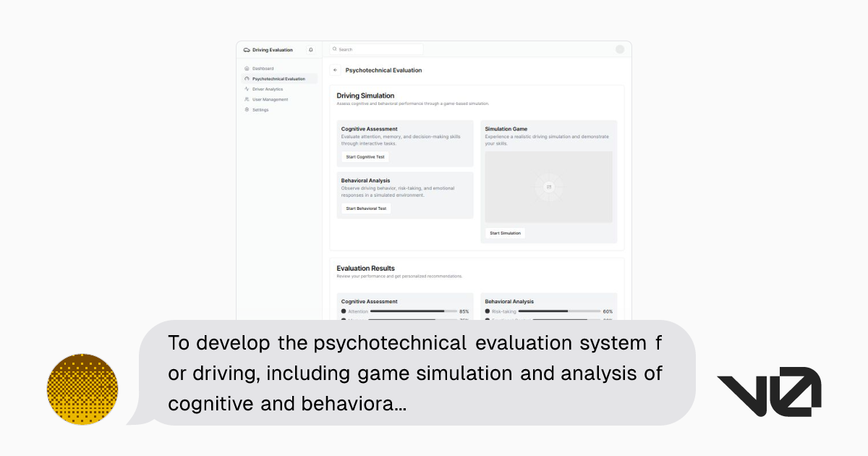Click the search magnifier icon
Image resolution: width=868 pixels, height=456 pixels.
tap(335, 48)
